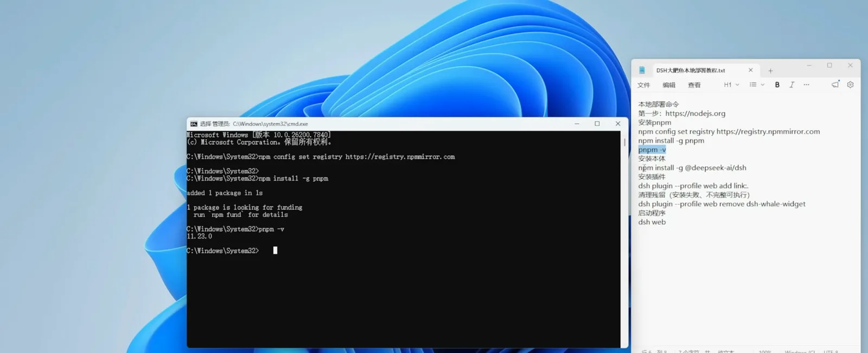Click the '安装插件' line in Notepad
868x353 pixels.
tap(652, 177)
